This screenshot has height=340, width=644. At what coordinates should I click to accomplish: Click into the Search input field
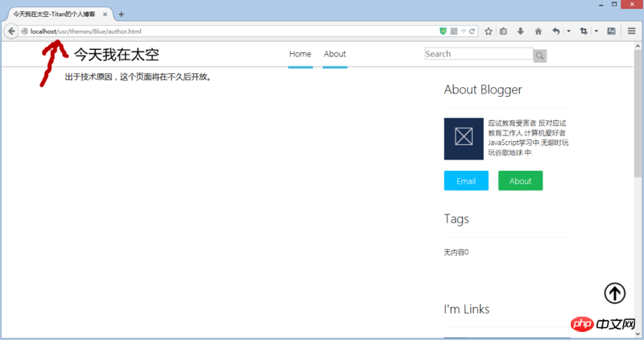pyautogui.click(x=479, y=54)
